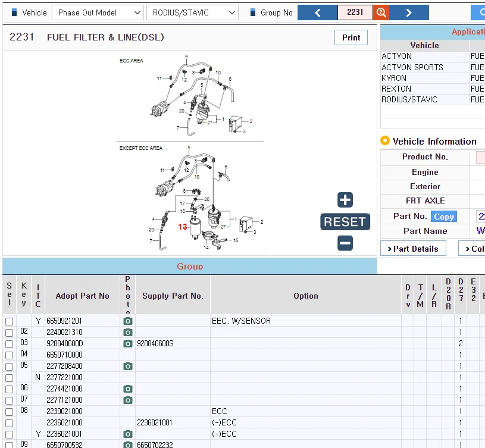Check the box for part 2240021310
The image size is (485, 448).
[10, 333]
